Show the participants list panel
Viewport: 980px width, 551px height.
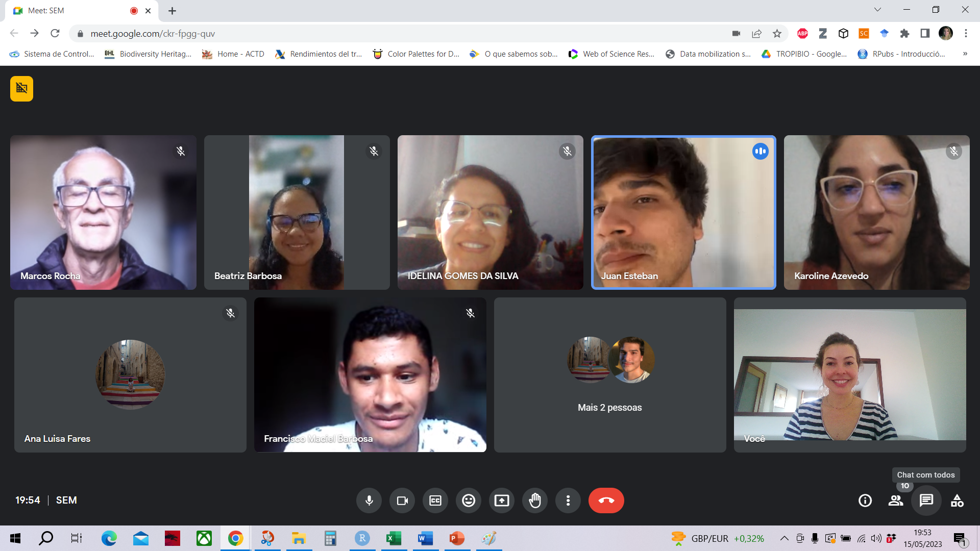tap(895, 500)
